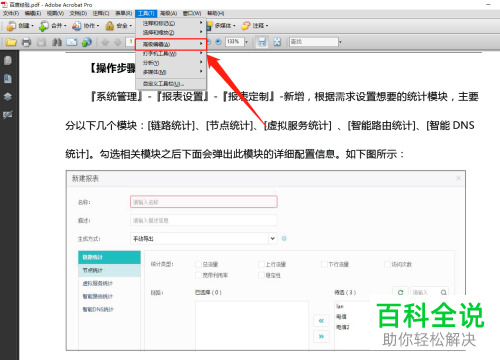Expand the 选择和缩放(Z) submenu
The image size is (500, 360).
171,32
